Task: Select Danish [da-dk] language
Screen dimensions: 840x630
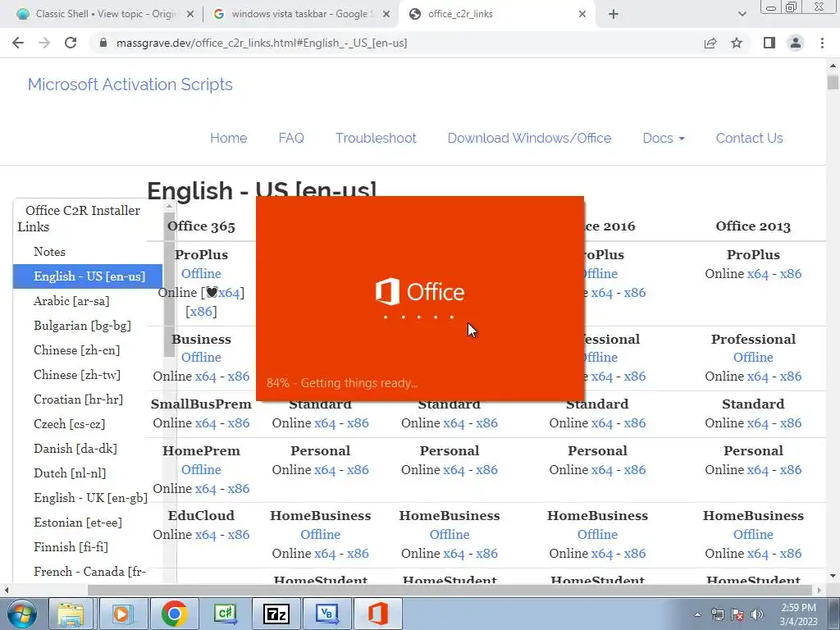Action: [75, 449]
